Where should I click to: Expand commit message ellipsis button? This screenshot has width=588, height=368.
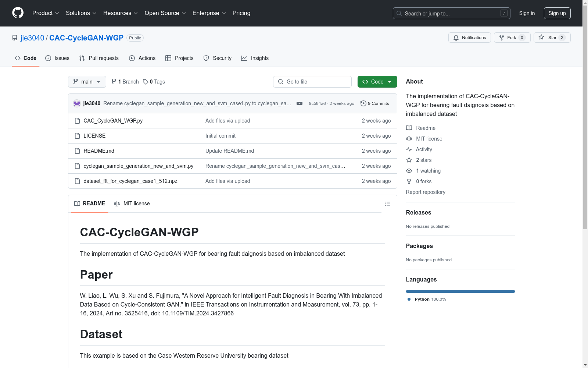pos(300,103)
